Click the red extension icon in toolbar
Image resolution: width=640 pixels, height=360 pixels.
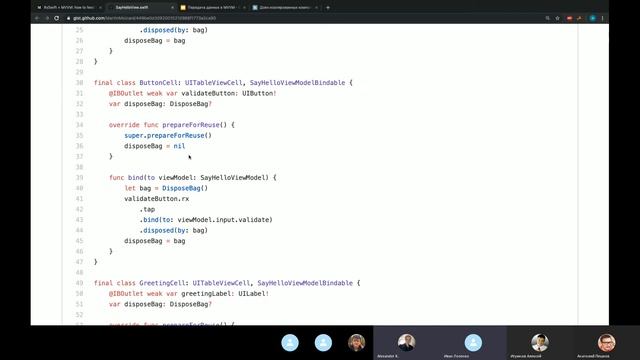click(x=569, y=18)
